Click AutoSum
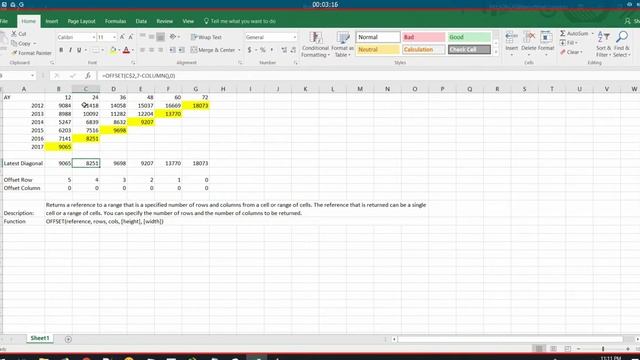The height and width of the screenshot is (360, 640). (574, 33)
